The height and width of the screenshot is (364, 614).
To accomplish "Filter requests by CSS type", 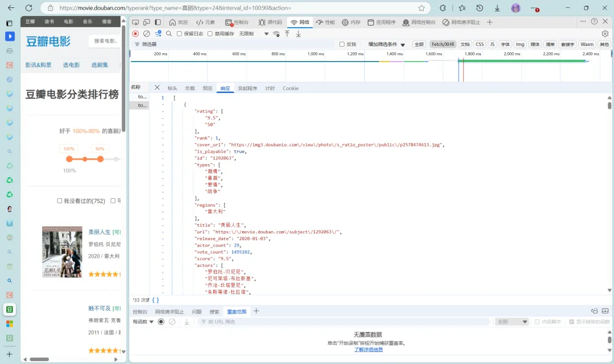I will click(480, 44).
